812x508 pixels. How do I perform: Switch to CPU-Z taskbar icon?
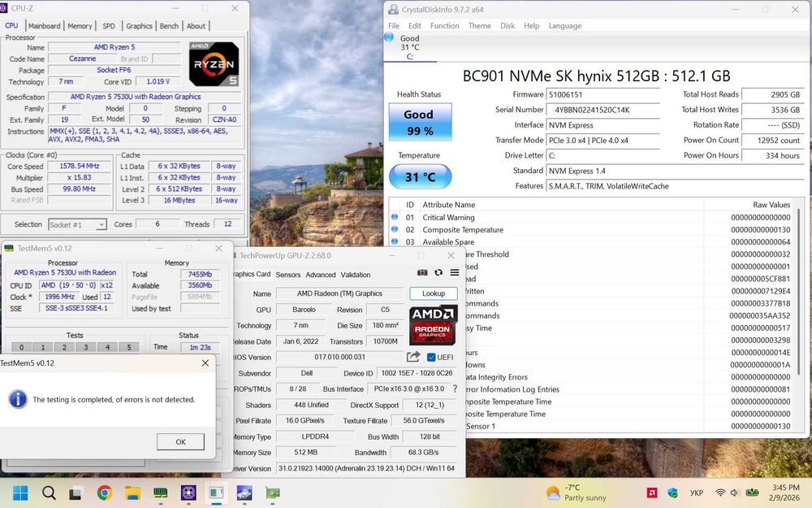pyautogui.click(x=188, y=493)
